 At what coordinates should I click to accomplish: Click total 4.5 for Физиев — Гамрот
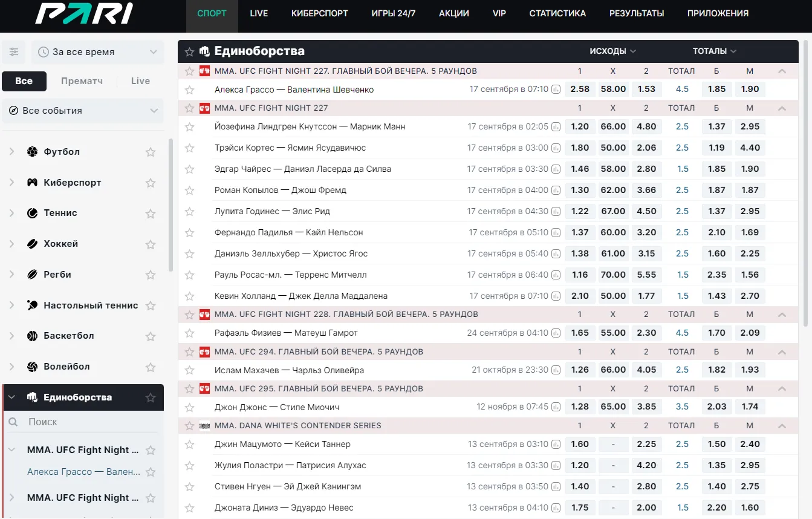tap(682, 333)
